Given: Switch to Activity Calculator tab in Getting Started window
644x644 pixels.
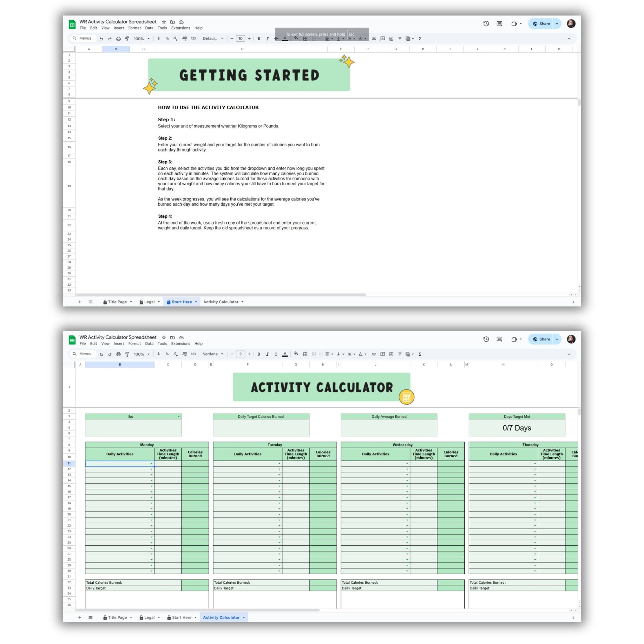Looking at the screenshot, I should pyautogui.click(x=221, y=302).
